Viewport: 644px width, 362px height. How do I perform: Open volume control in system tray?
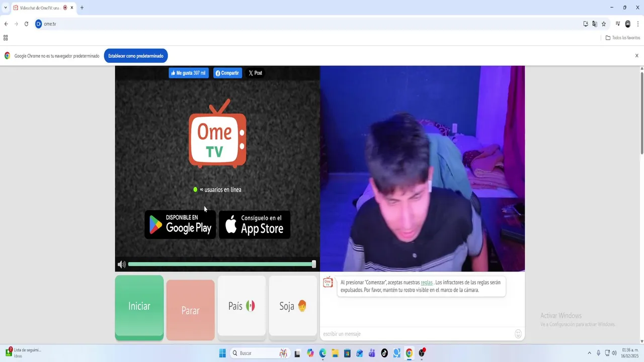click(x=614, y=353)
